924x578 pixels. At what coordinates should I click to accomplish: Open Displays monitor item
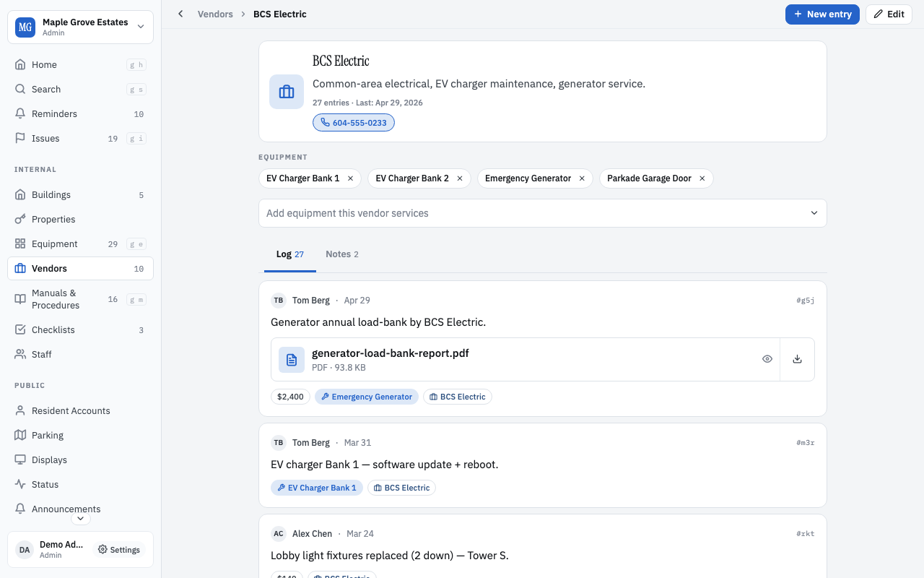[x=80, y=460]
